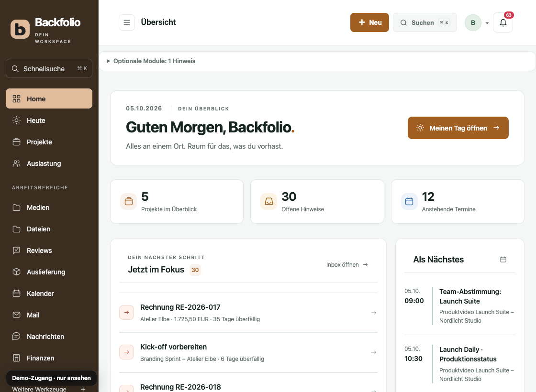Screen dimensions: 536x392
Task: Open Anstehende Termine card
Action: coord(458,201)
